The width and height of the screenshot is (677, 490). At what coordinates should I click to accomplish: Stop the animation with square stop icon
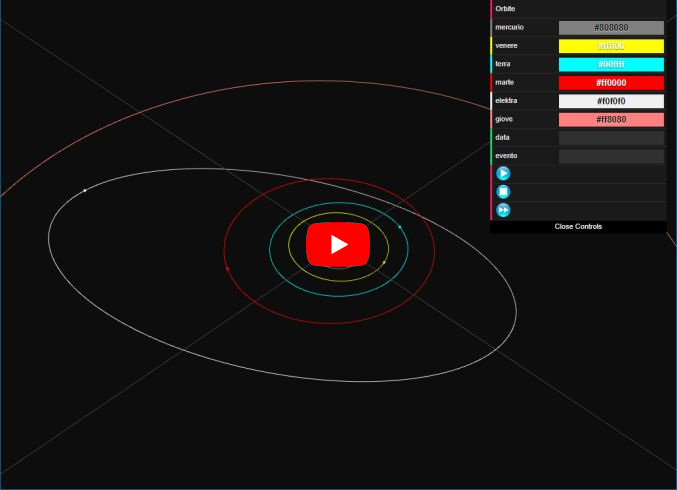click(x=503, y=192)
